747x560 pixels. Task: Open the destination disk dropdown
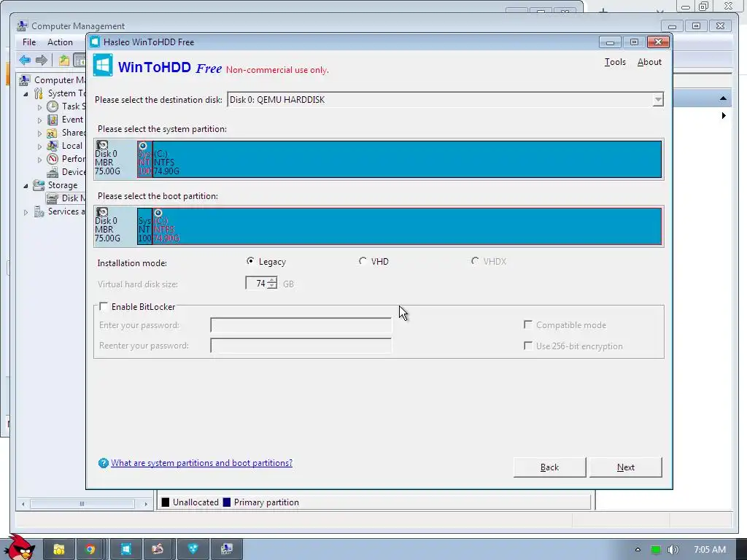[x=657, y=99]
